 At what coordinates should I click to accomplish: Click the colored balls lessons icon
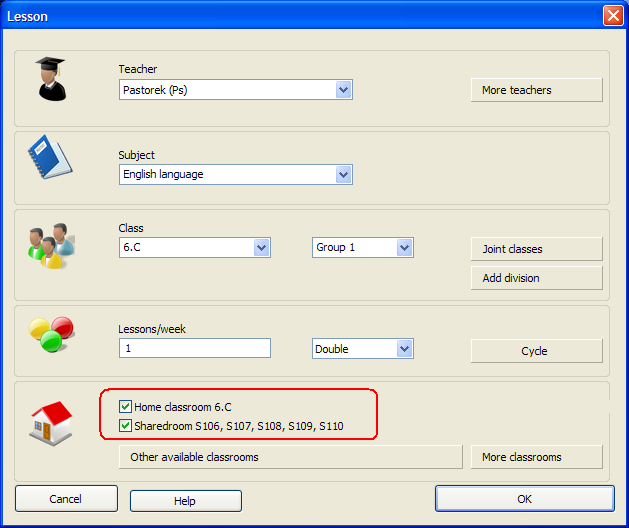click(x=49, y=334)
